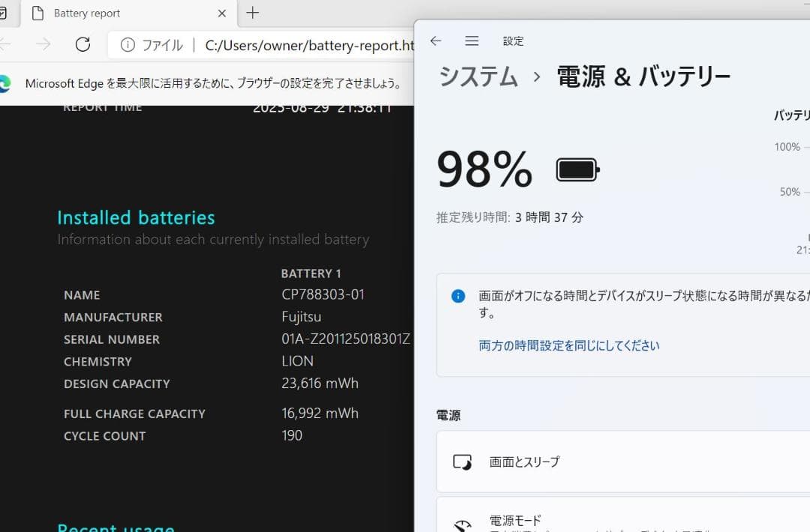
Task: Open the Settings navigation menu
Action: [x=472, y=41]
